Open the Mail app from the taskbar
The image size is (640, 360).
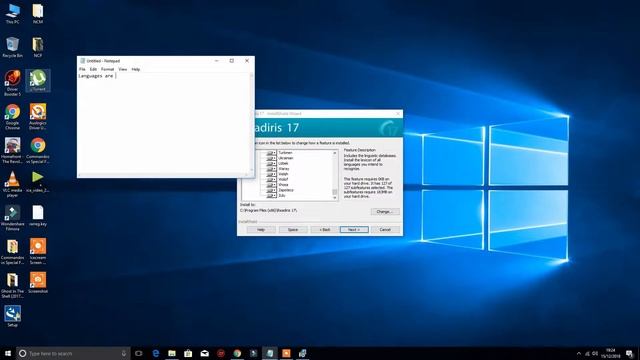[204, 353]
